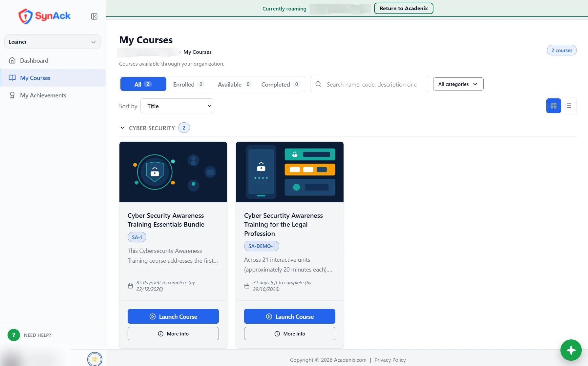
Task: Select the Available tab
Action: pos(235,84)
